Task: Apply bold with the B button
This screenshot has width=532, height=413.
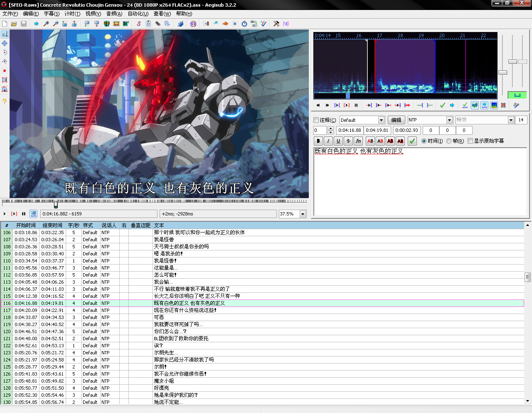Action: [318, 141]
